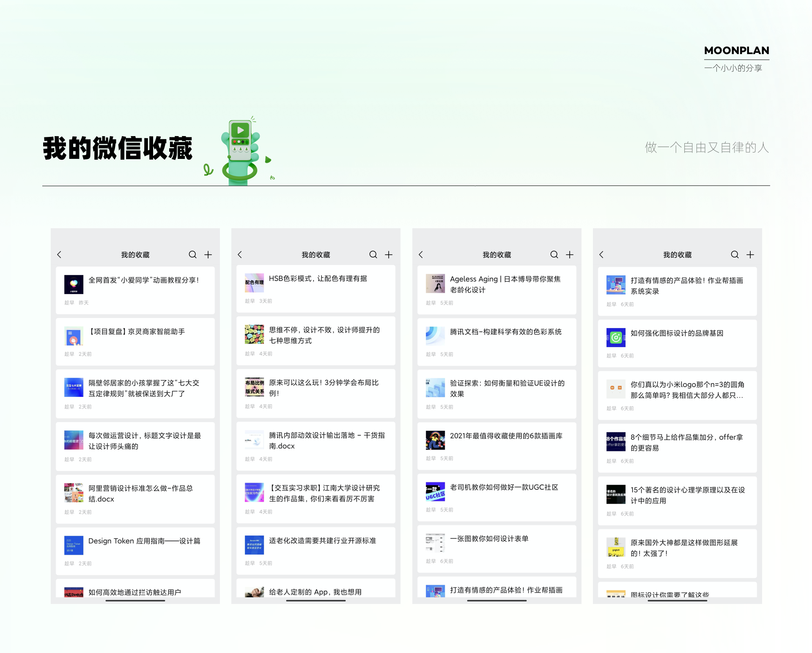Tap the back chevron in fourth phone panel
812x653 pixels.
(x=601, y=254)
